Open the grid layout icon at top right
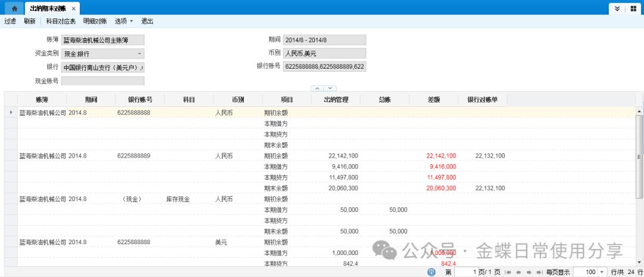 (x=633, y=9)
